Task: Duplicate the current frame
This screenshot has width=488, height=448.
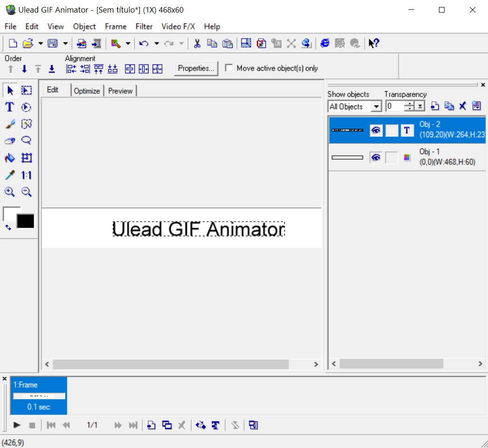Action: pyautogui.click(x=167, y=425)
